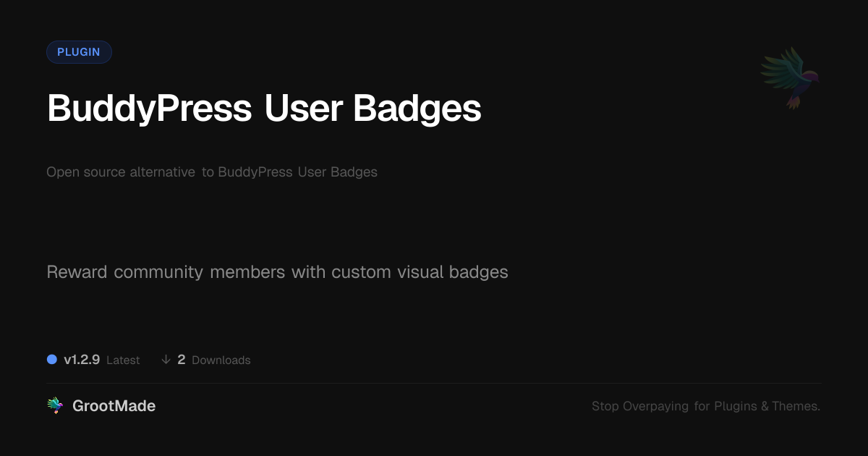The height and width of the screenshot is (456, 868).
Task: Click the small GrootMade bird logo
Action: click(55, 406)
